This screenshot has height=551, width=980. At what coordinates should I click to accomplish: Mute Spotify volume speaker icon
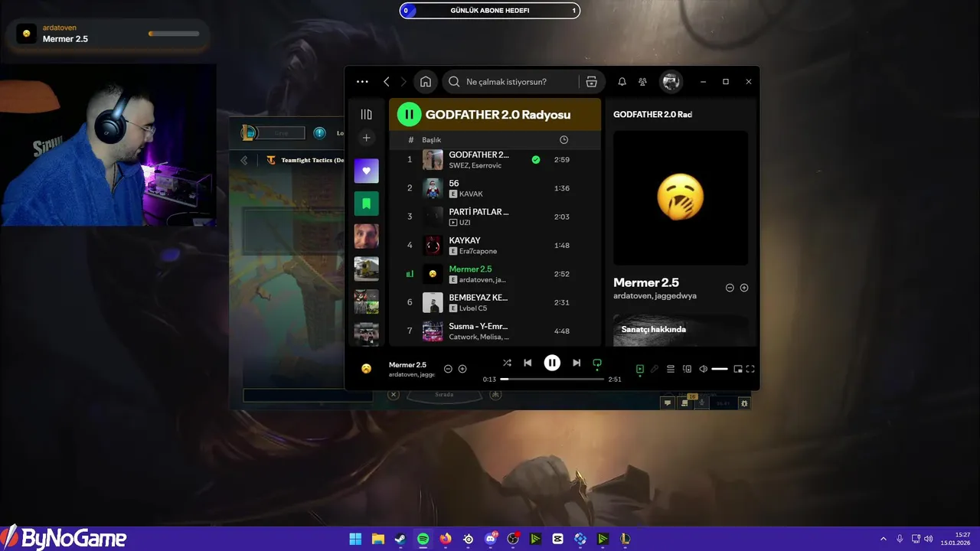(703, 369)
